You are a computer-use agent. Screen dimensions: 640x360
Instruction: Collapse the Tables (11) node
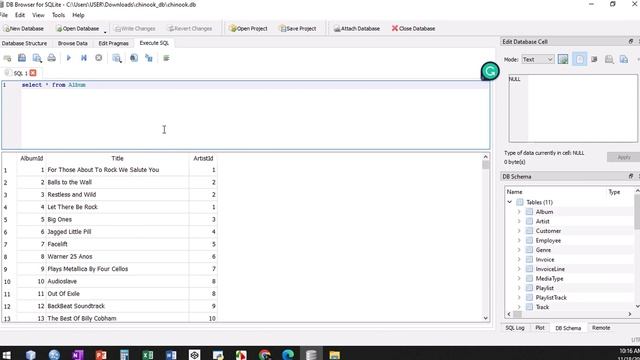pyautogui.click(x=509, y=202)
